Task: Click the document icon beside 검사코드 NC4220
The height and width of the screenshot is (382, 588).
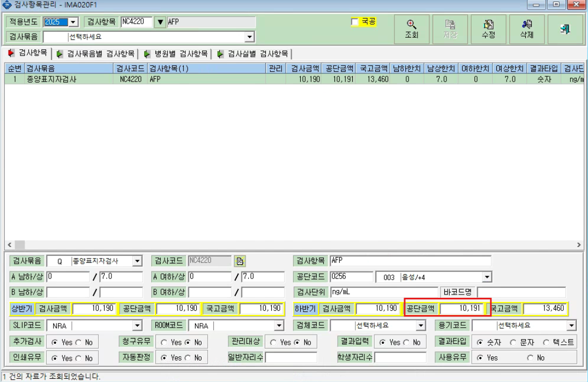Action: coord(240,261)
